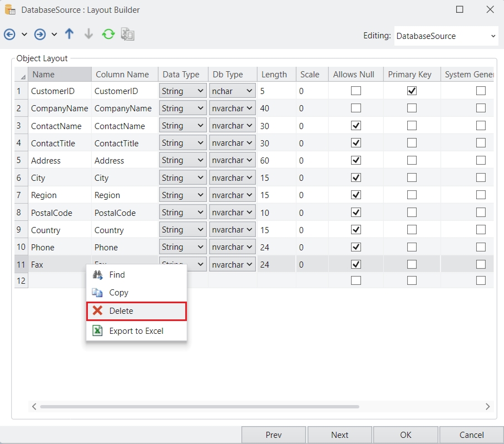Click the horizontal scrollbar of the grid
The image size is (504, 444).
(199, 407)
